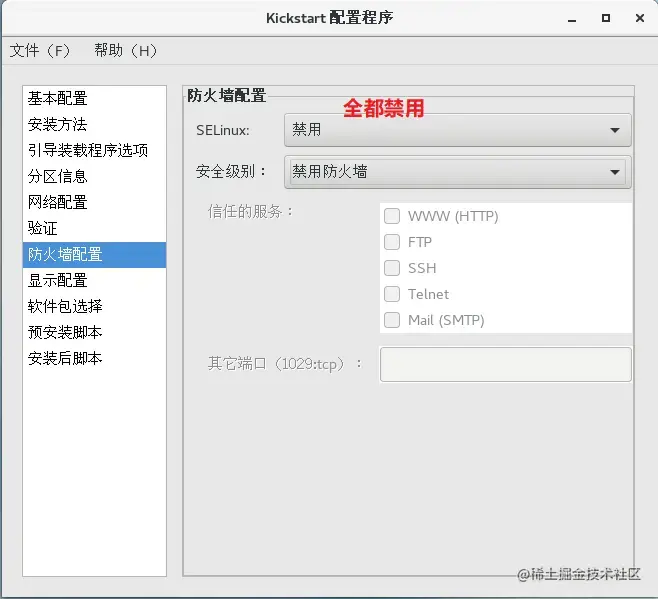Select the highlighted 防火墙配置 list item
This screenshot has width=658, height=599.
click(x=94, y=255)
